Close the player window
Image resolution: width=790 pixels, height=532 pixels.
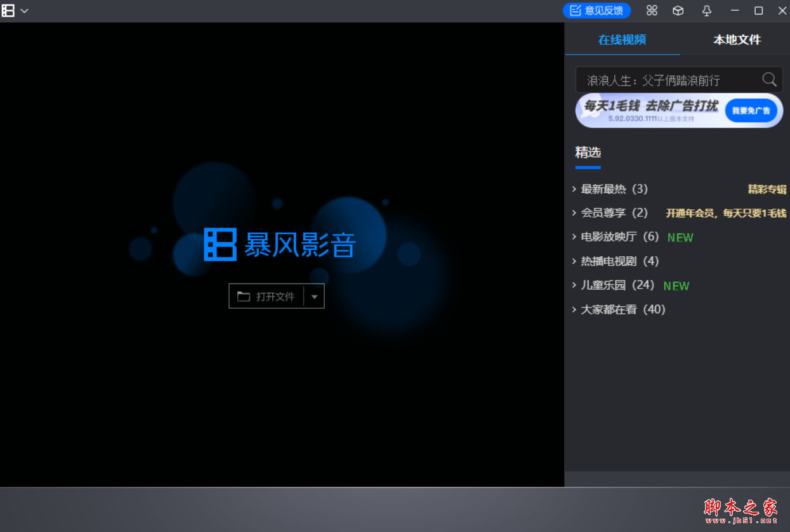click(x=782, y=10)
